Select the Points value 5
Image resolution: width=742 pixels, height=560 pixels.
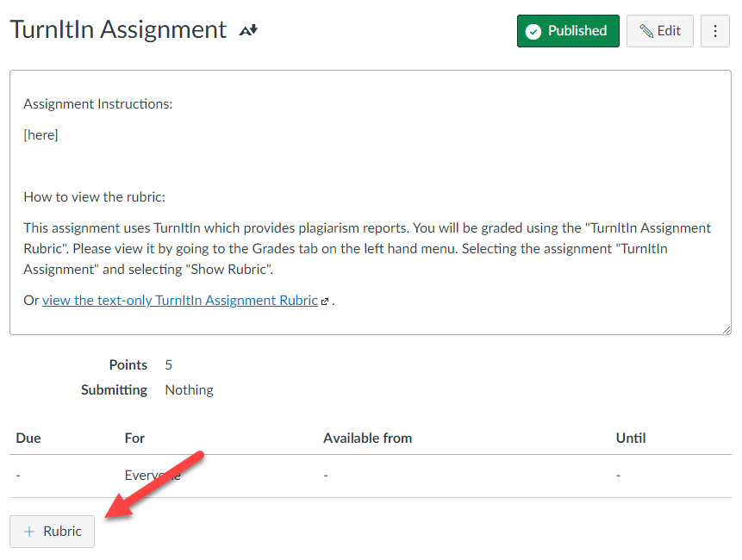pyautogui.click(x=168, y=364)
